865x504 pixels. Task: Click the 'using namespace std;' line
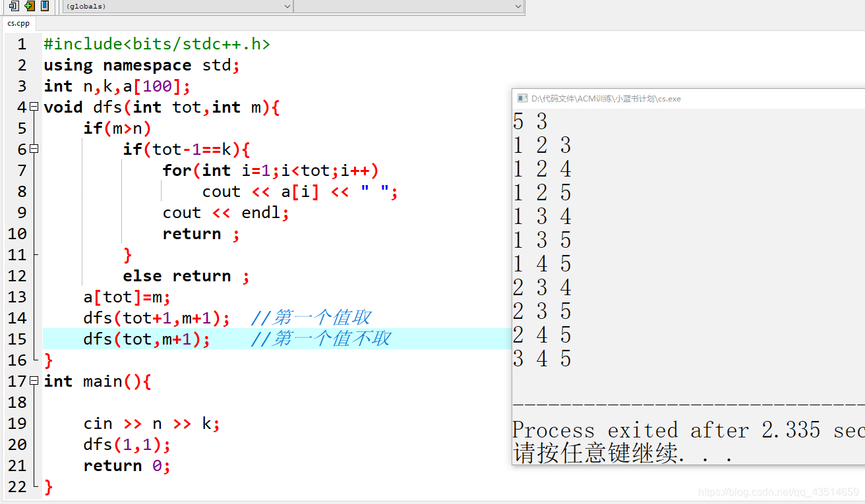(142, 65)
